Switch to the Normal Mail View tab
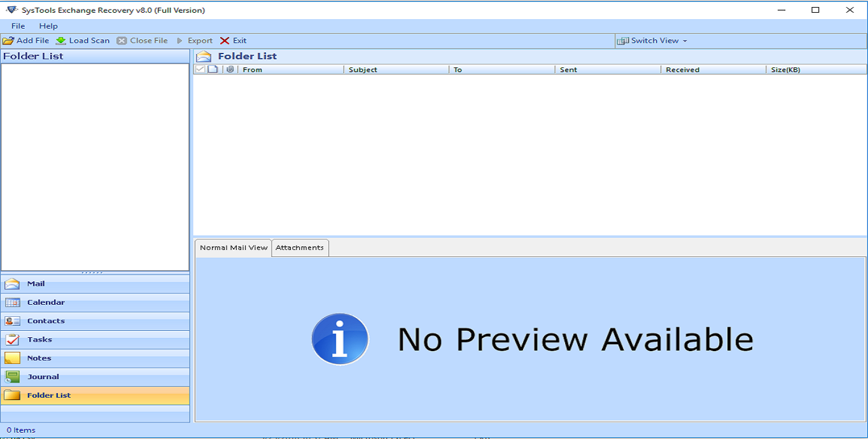The height and width of the screenshot is (439, 868). click(x=234, y=248)
